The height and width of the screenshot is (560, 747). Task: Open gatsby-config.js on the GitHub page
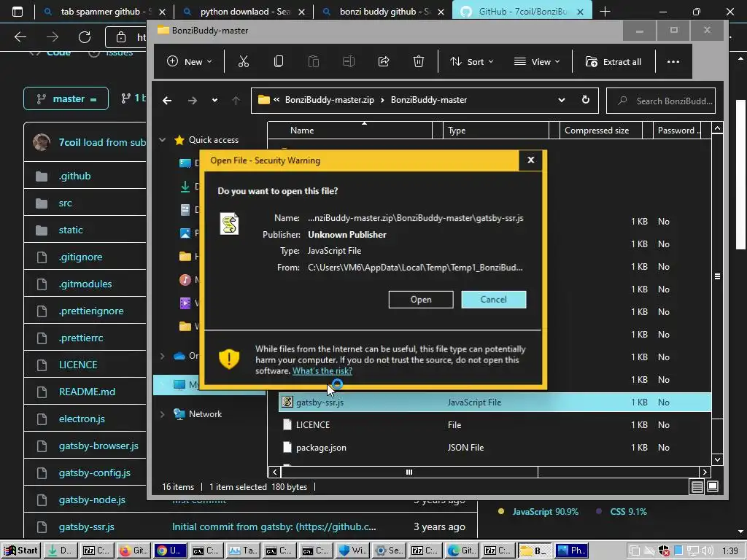(95, 472)
